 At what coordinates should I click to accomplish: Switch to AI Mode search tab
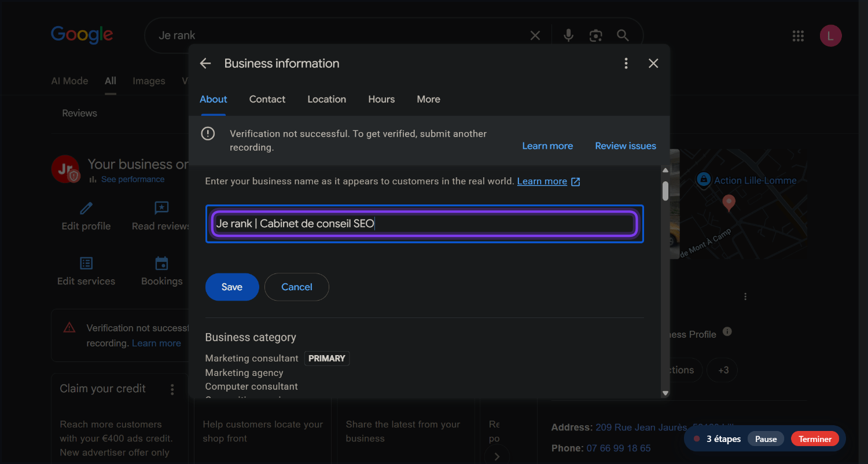click(69, 81)
